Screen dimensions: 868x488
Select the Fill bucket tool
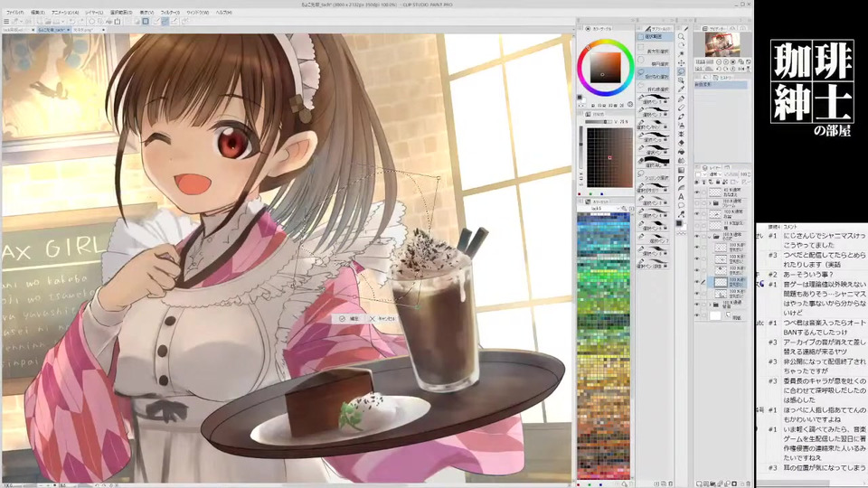tap(681, 152)
